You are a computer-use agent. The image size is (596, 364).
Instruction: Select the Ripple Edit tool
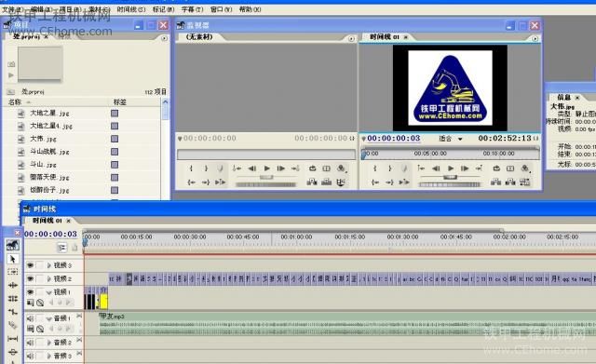tap(13, 285)
